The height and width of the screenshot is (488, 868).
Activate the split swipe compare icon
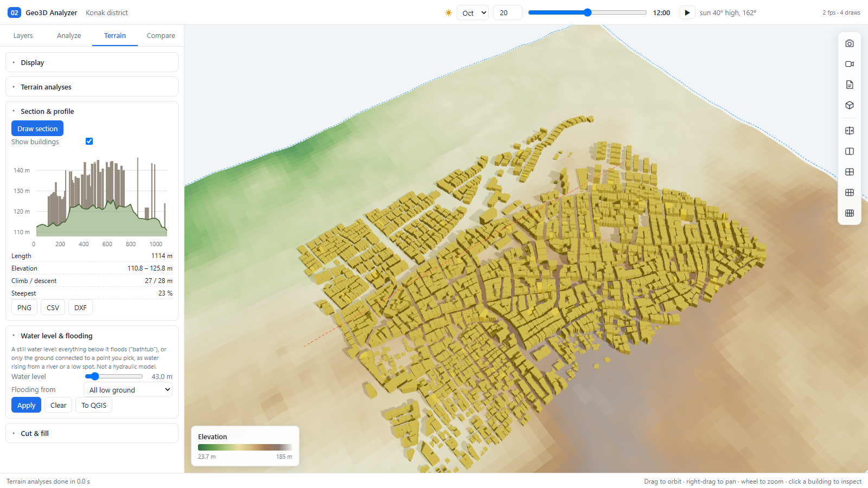[850, 131]
